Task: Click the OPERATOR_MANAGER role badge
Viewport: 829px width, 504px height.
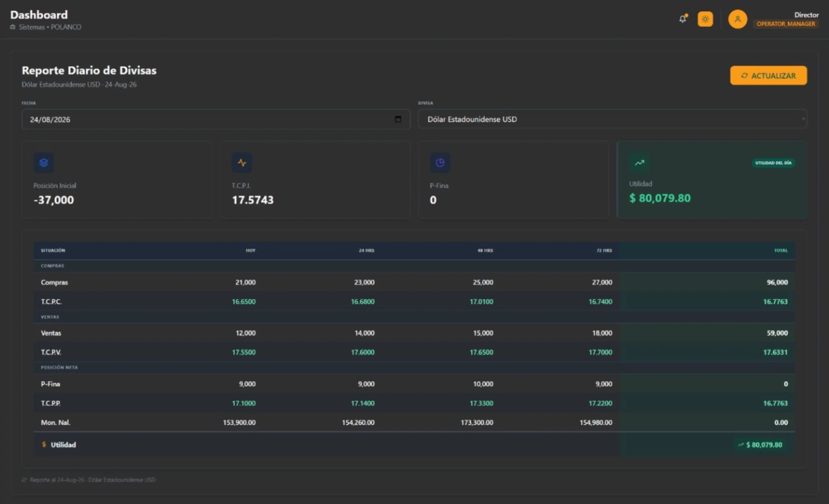Action: pyautogui.click(x=786, y=24)
